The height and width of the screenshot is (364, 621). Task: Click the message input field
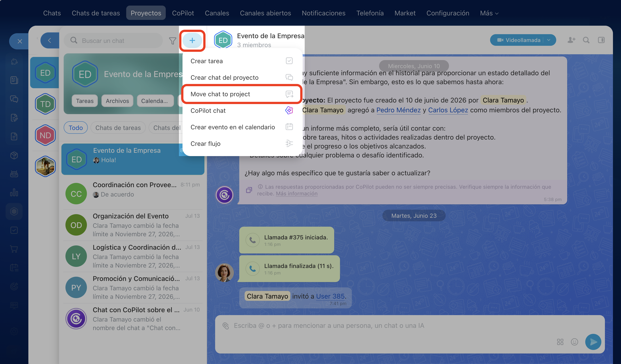(410, 335)
